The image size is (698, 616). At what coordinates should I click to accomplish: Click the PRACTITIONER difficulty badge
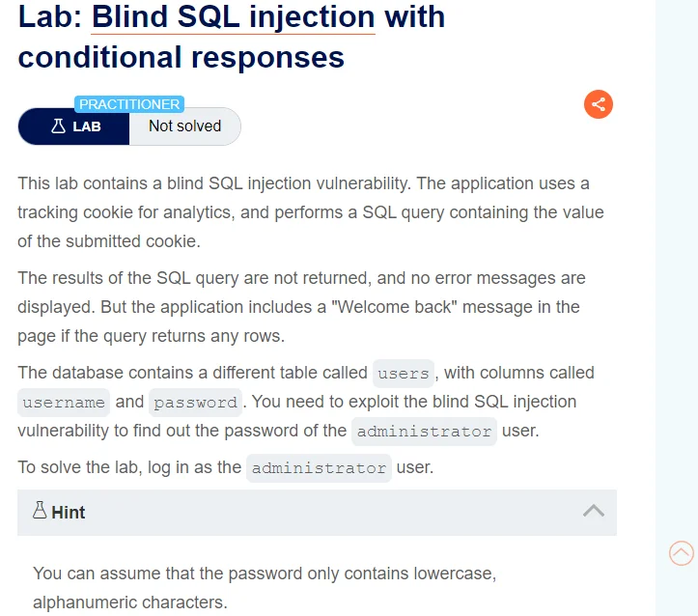point(129,104)
